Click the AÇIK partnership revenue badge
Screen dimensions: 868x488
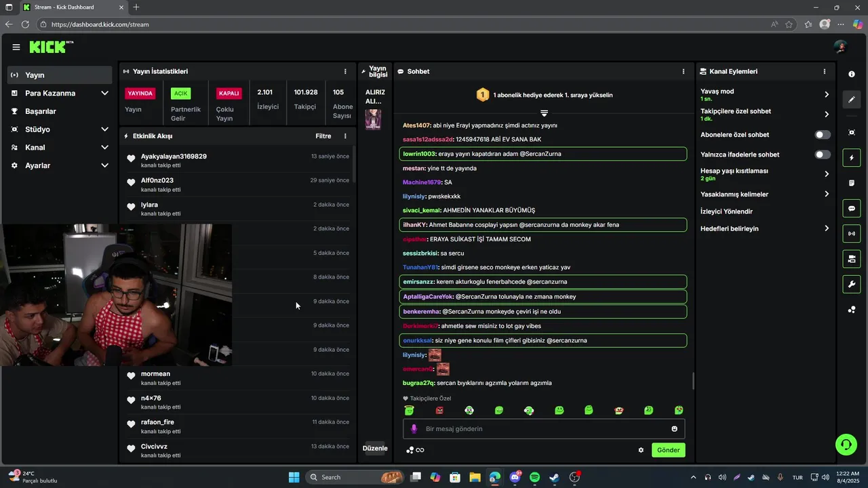(x=180, y=94)
